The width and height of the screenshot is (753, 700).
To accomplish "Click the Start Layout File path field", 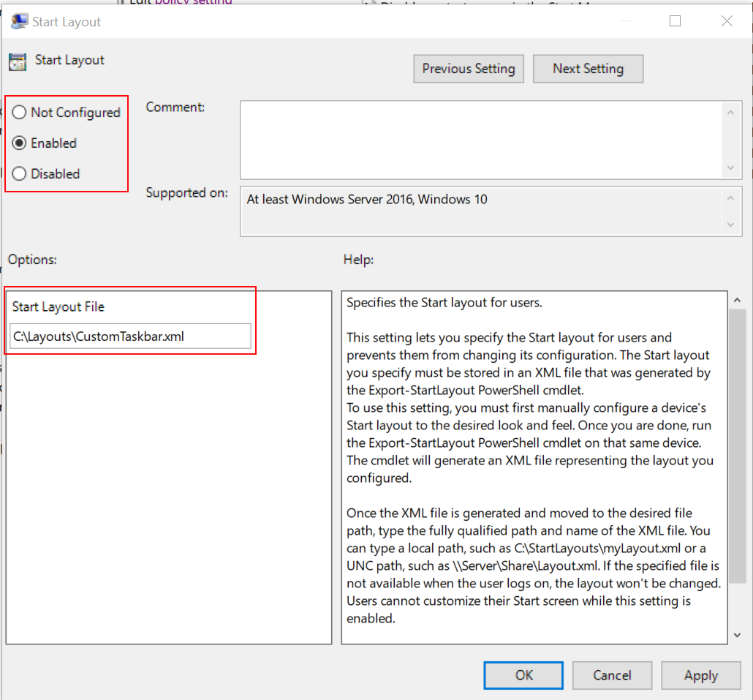I will click(131, 336).
